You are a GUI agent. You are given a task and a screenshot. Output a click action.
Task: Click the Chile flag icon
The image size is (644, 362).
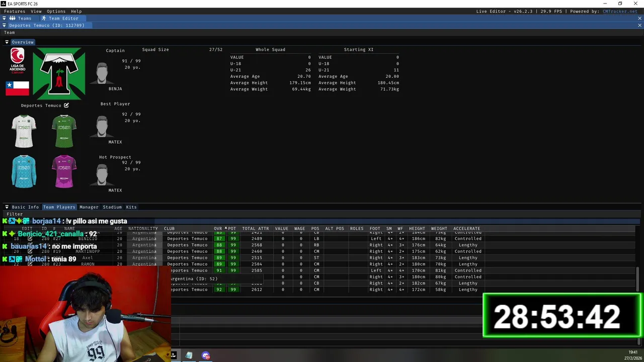coord(18,88)
